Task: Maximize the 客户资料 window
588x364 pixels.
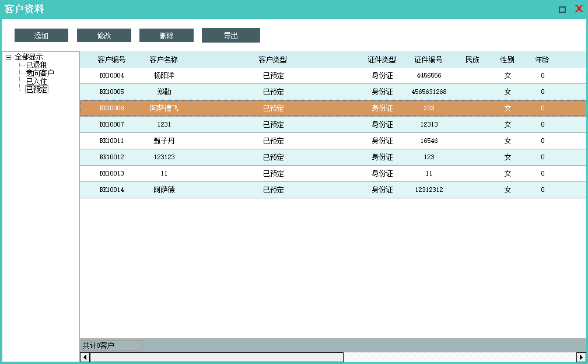Action: (x=562, y=9)
